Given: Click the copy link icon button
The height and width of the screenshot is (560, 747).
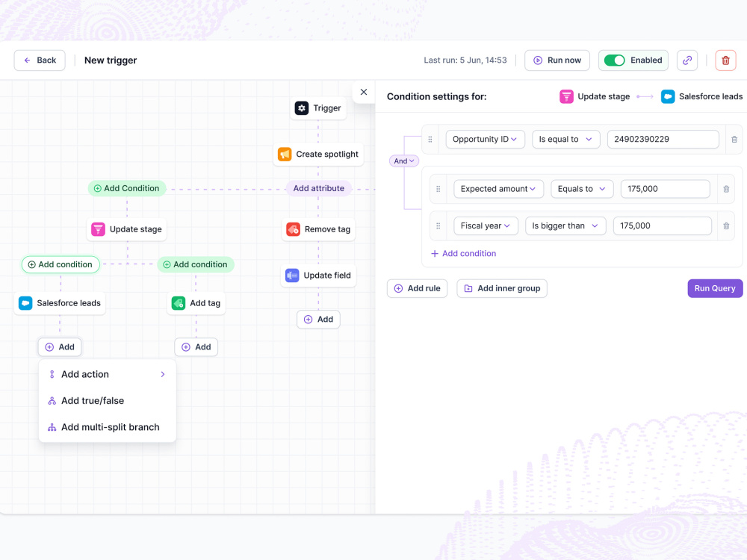Looking at the screenshot, I should tap(687, 60).
